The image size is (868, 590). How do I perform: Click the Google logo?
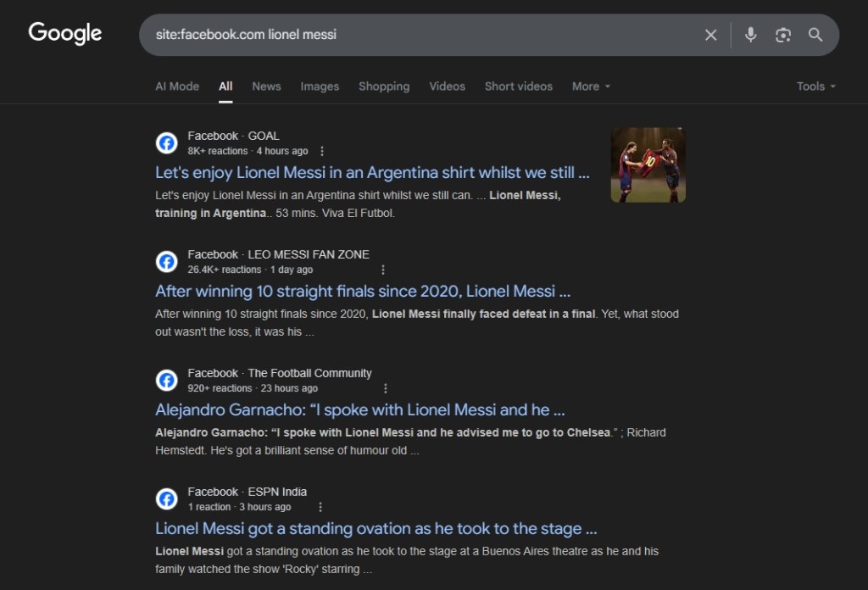[x=64, y=33]
